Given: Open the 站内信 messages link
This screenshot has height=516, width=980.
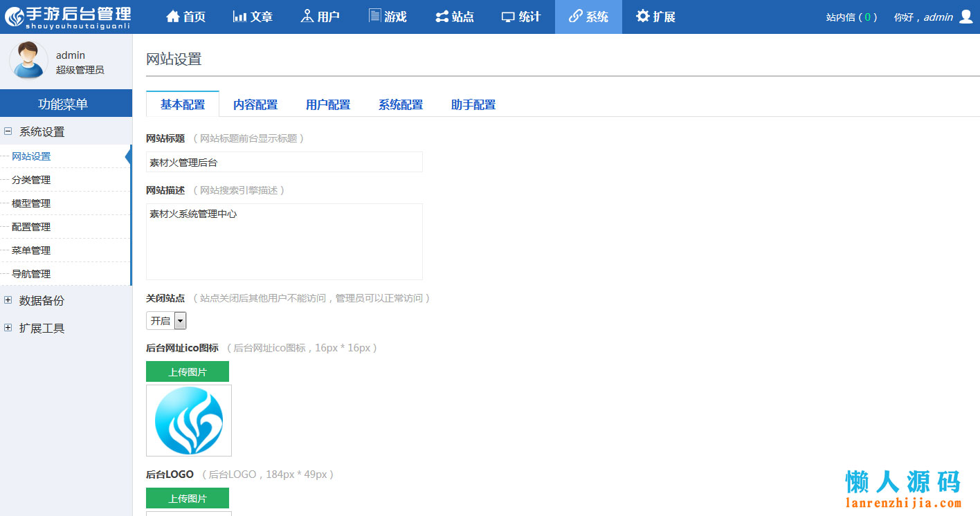Looking at the screenshot, I should click(851, 17).
